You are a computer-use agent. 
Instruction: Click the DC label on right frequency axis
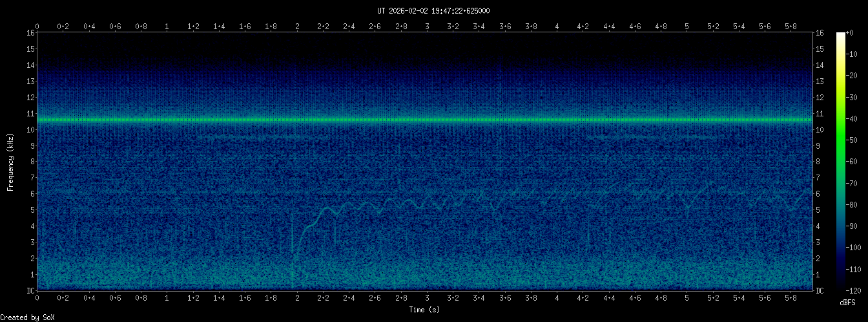(820, 291)
